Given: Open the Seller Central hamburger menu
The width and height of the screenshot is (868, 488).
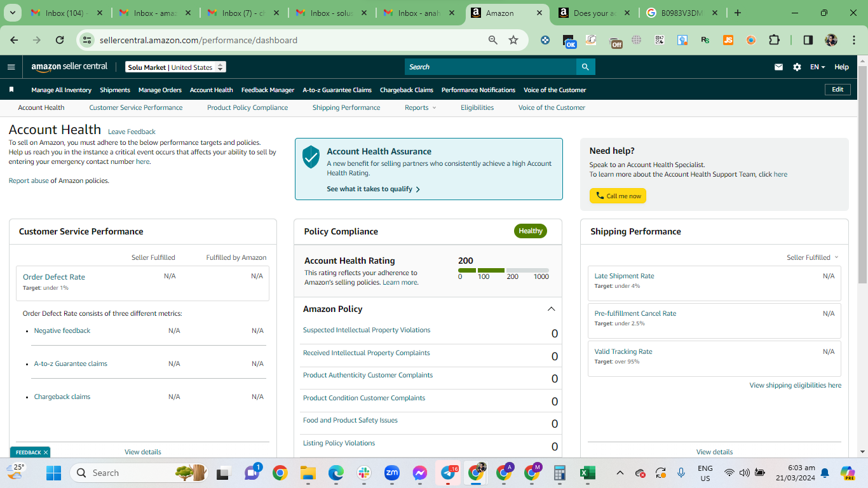Looking at the screenshot, I should click(11, 67).
